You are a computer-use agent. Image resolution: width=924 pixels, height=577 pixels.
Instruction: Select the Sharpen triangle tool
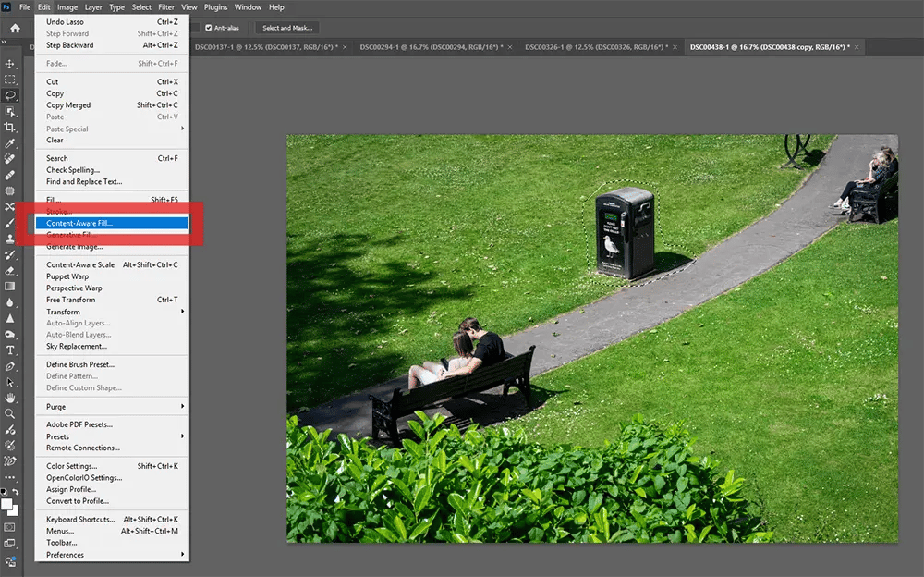tap(10, 319)
